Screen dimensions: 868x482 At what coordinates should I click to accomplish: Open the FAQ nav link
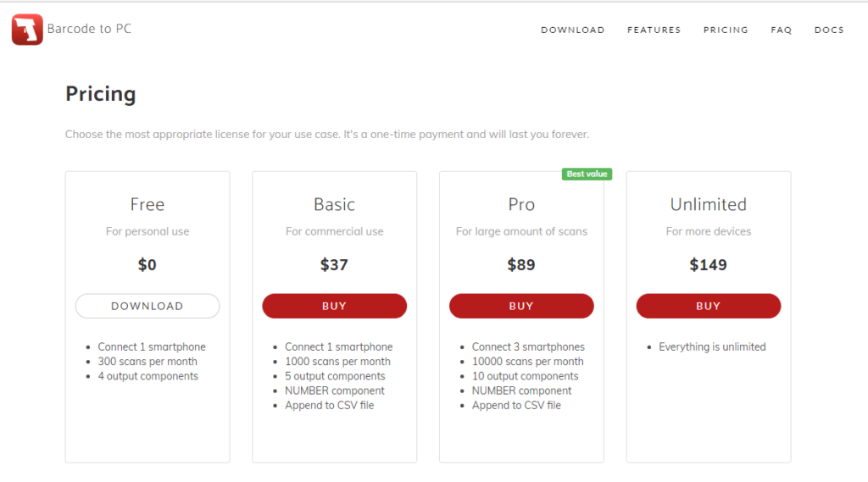click(x=781, y=30)
